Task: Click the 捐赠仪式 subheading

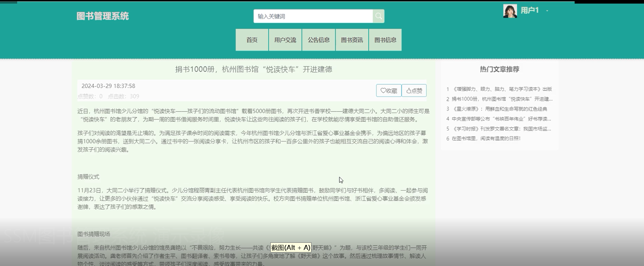Action: [x=88, y=177]
